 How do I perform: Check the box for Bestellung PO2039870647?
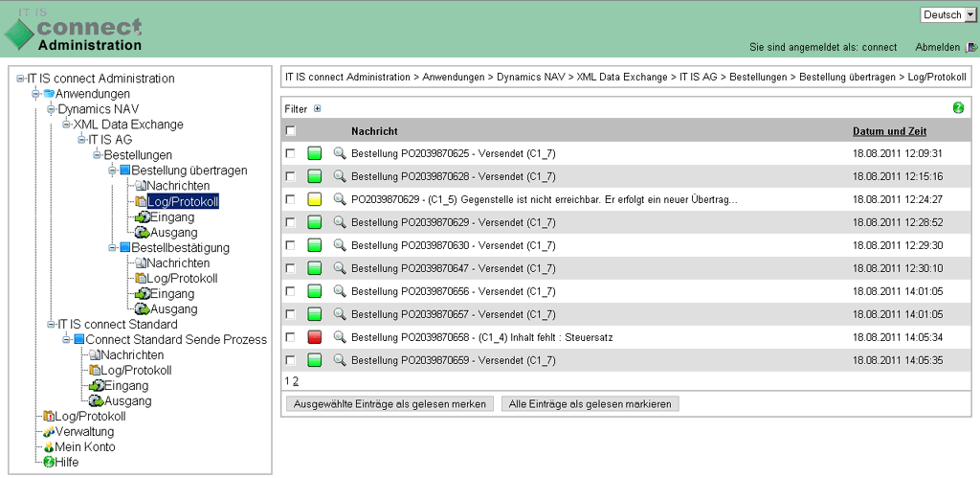[x=290, y=268]
